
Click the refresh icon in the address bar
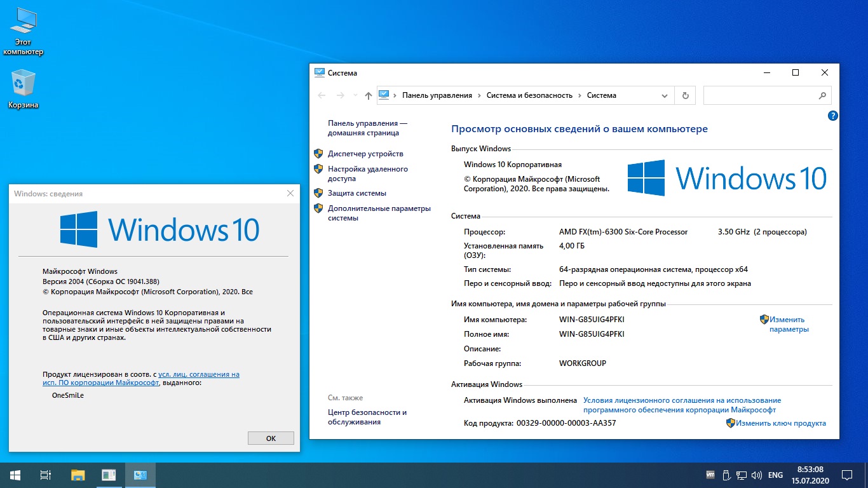685,95
